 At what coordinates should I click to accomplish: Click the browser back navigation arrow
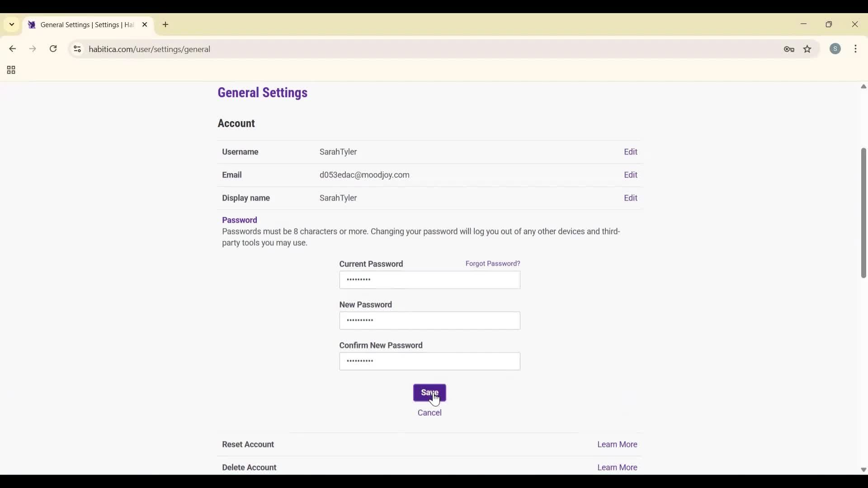pos(12,49)
